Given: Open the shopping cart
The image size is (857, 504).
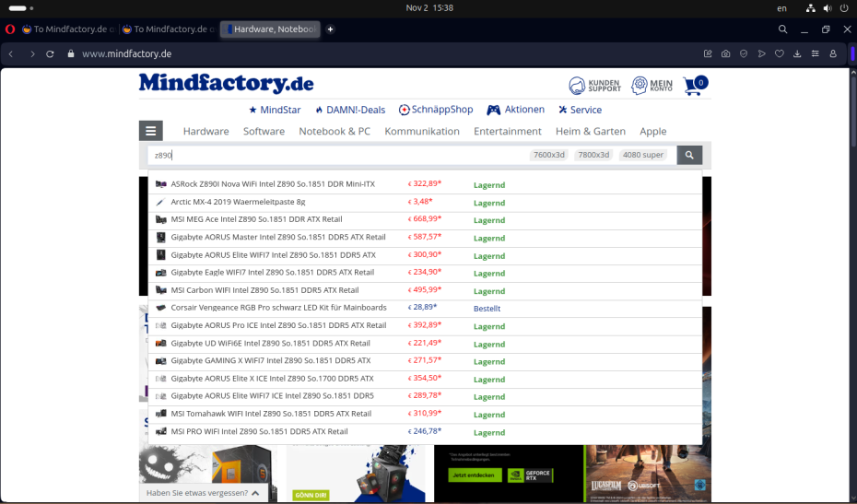Looking at the screenshot, I should pyautogui.click(x=695, y=86).
